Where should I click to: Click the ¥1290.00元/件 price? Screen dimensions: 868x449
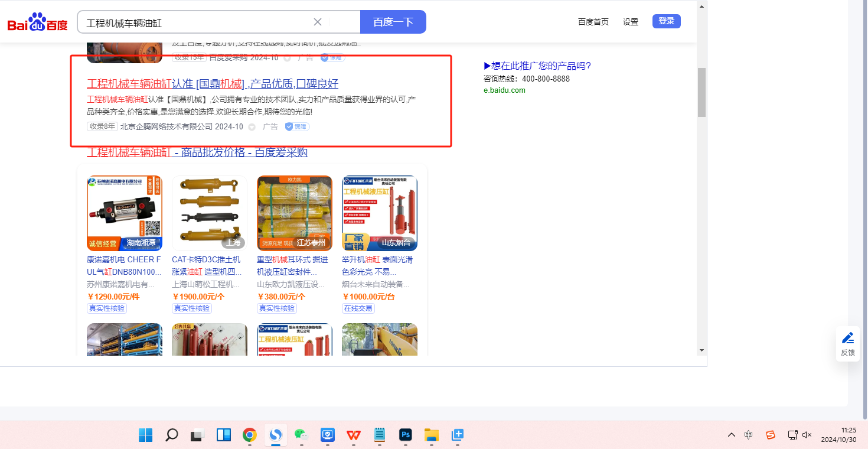pyautogui.click(x=113, y=297)
